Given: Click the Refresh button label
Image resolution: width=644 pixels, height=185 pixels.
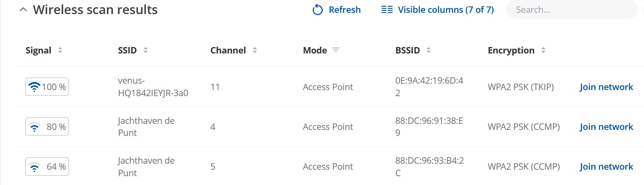Looking at the screenshot, I should [x=345, y=10].
